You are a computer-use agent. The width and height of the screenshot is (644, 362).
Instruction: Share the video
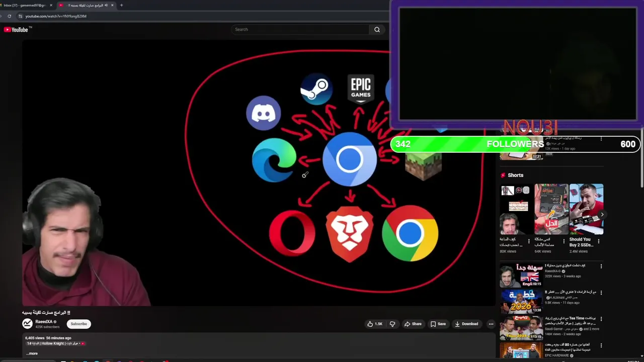(413, 324)
